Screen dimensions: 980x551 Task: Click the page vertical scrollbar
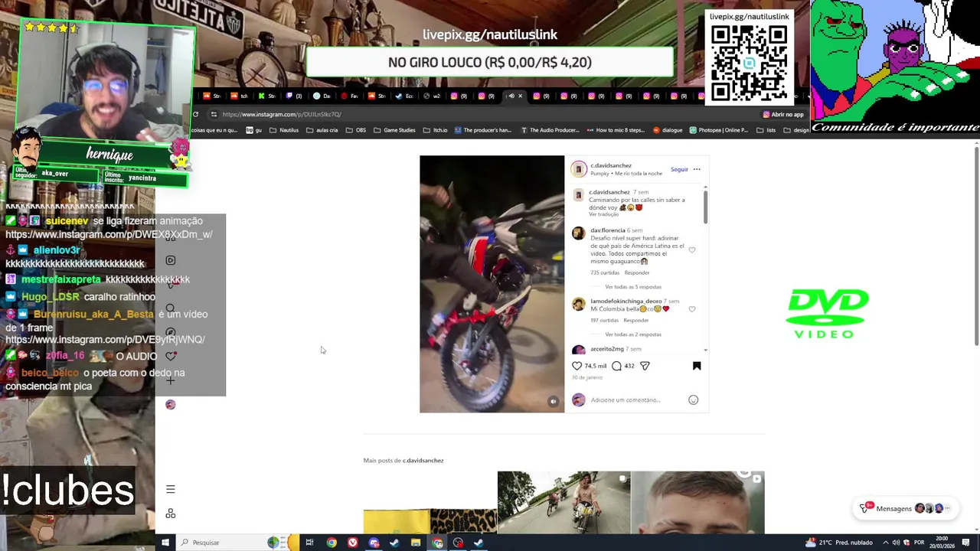click(976, 245)
